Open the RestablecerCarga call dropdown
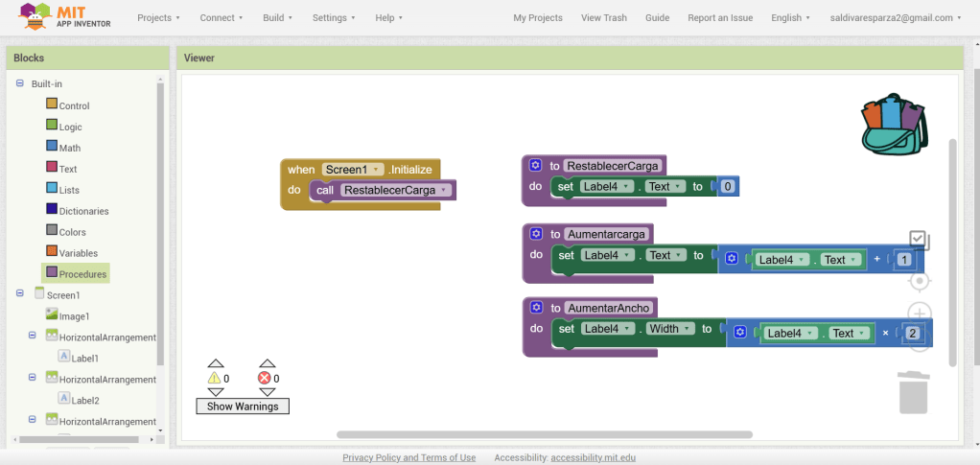This screenshot has width=980, height=465. click(444, 190)
